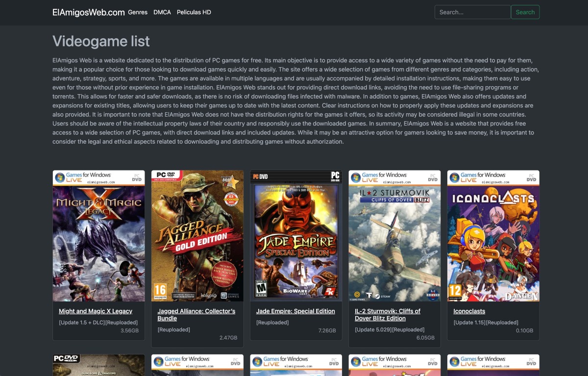This screenshot has height=376, width=588.
Task: Click inside the Search input field
Action: (x=472, y=12)
